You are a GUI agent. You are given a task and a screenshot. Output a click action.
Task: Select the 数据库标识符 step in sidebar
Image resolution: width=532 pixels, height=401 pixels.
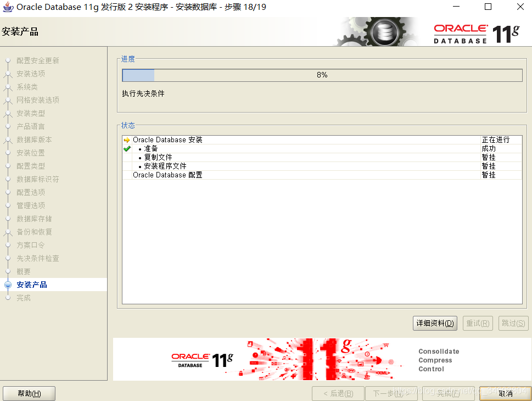tap(38, 179)
